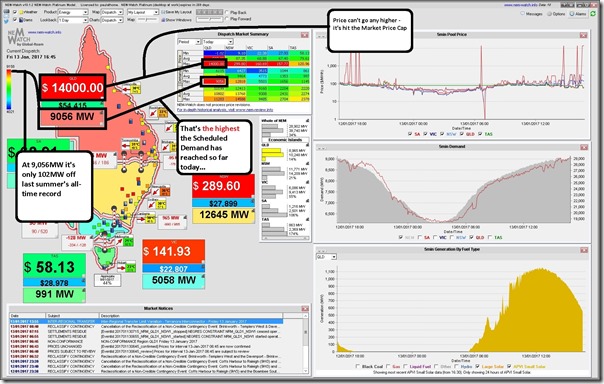The height and width of the screenshot is (384, 604).
Task: Open the Product dropdown showing Energy
Action: [x=73, y=12]
